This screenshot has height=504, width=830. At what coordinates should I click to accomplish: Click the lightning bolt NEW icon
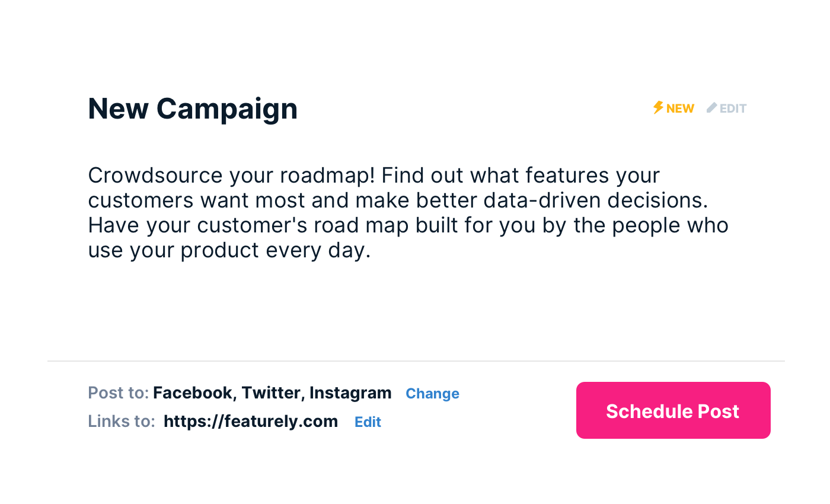point(657,108)
